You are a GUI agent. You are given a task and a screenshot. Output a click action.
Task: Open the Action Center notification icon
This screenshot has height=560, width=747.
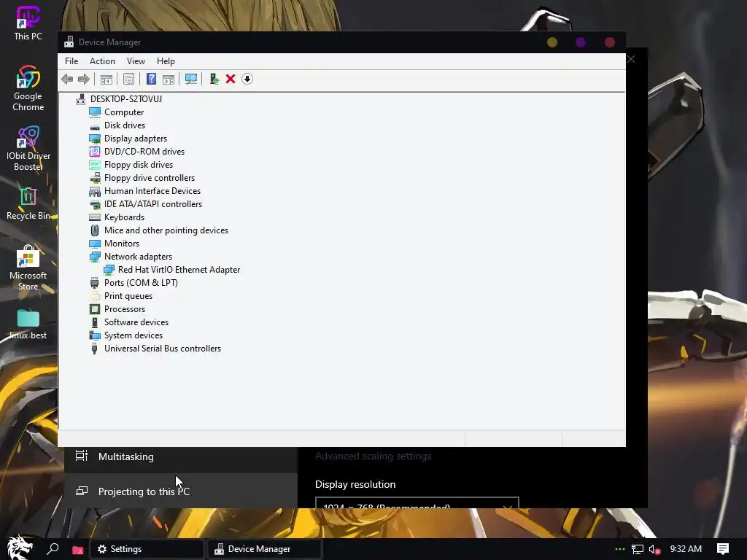(723, 549)
